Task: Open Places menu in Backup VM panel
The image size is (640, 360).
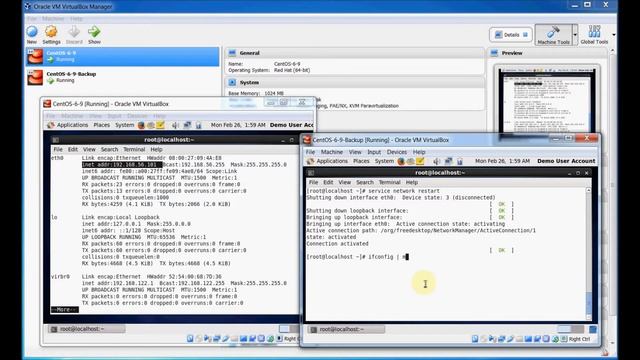Action: [x=361, y=161]
